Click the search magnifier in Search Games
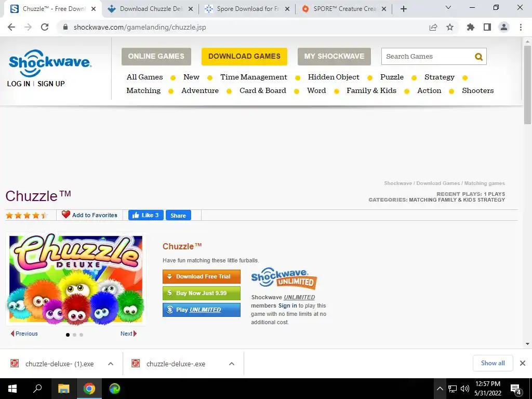 point(478,57)
